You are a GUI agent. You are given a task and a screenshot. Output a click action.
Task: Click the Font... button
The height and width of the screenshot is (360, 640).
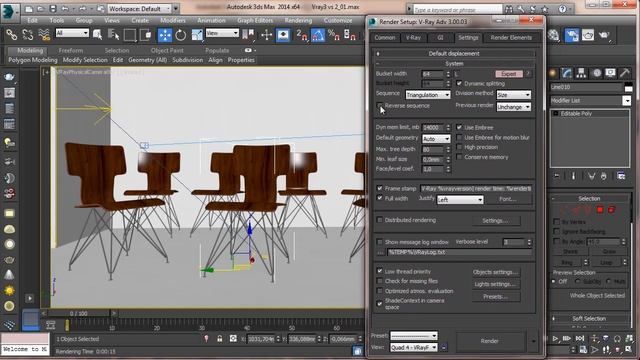tap(508, 199)
